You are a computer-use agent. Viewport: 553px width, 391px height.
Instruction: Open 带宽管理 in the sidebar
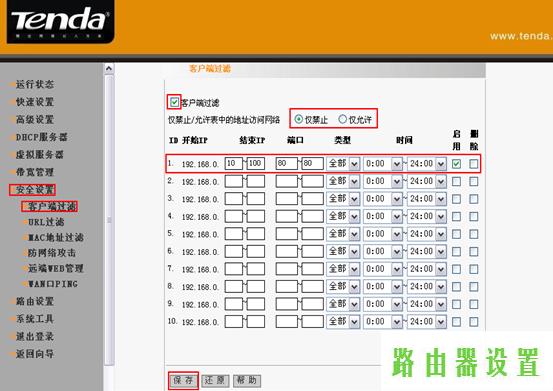[x=35, y=172]
